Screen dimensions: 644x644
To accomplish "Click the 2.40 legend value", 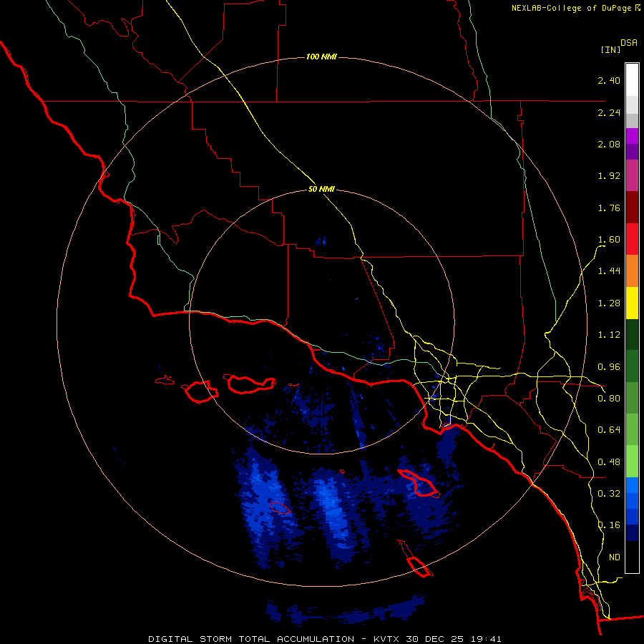I will pyautogui.click(x=609, y=80).
